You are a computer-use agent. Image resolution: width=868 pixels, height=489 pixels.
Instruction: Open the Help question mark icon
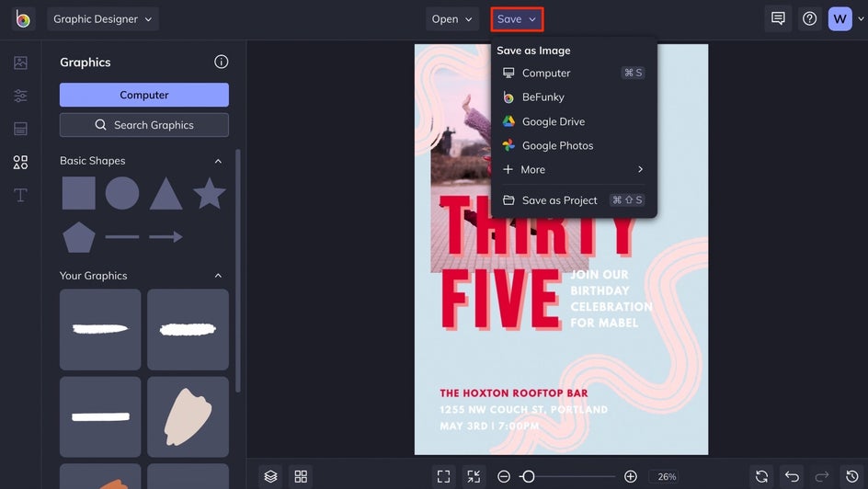click(x=809, y=18)
